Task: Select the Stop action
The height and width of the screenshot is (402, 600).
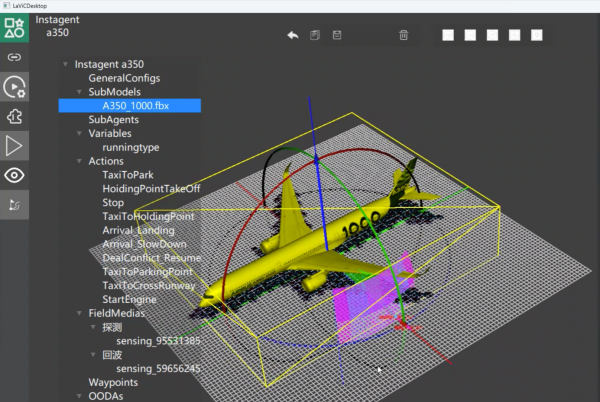Action: pyautogui.click(x=113, y=203)
